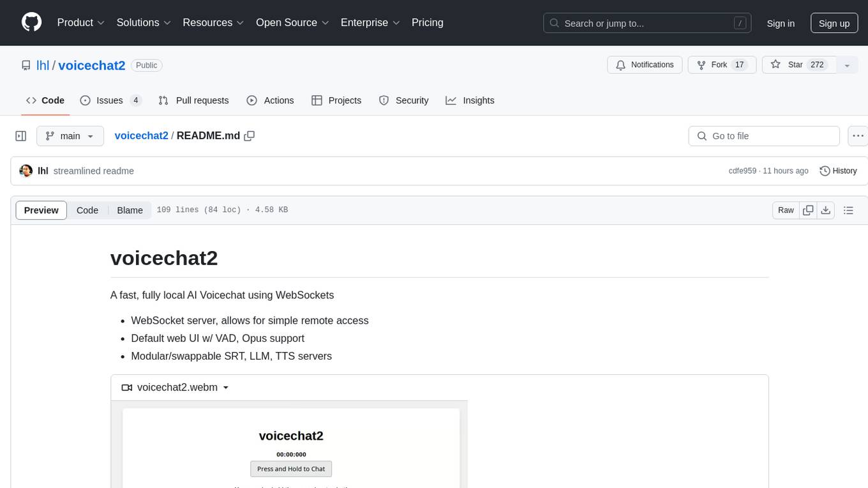Screen dimensions: 868x488
Task: Switch to the Issues tab
Action: pyautogui.click(x=111, y=100)
